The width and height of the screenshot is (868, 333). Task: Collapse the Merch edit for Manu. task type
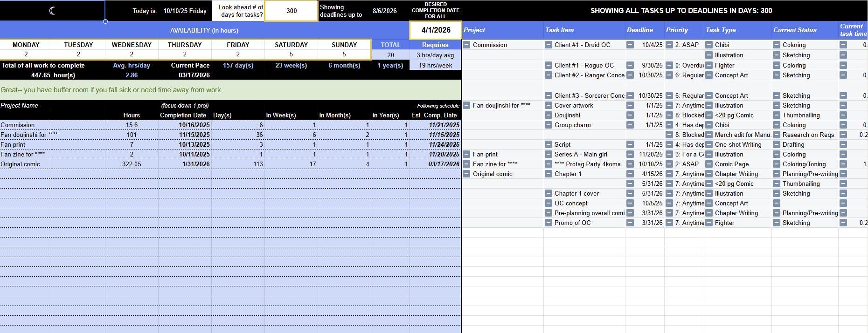[x=709, y=135]
